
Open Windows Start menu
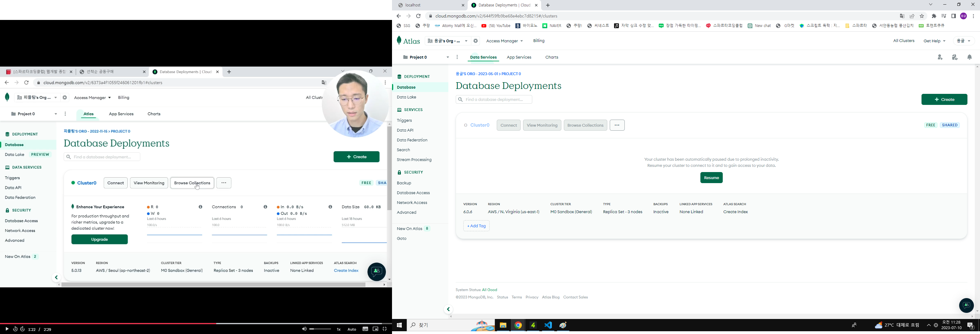pyautogui.click(x=399, y=326)
